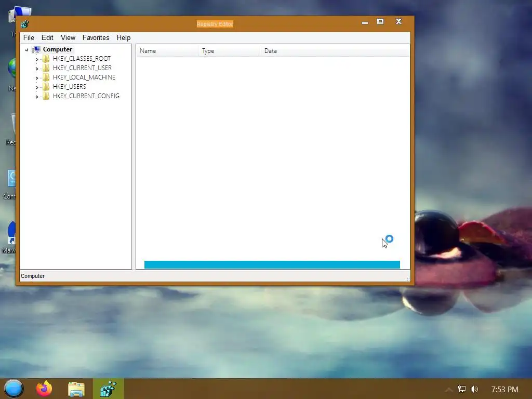Grab the window resize grip corner
The image size is (532, 399).
(407, 278)
